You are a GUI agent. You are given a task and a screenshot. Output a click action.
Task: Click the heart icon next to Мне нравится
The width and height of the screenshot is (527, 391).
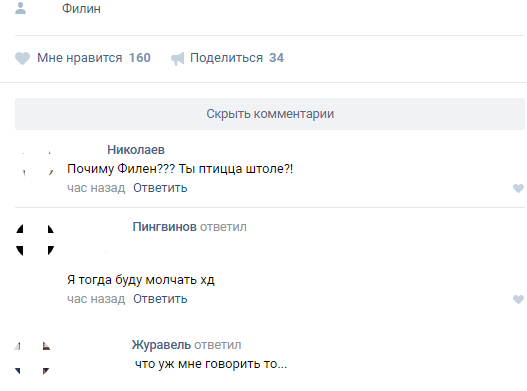(x=23, y=58)
